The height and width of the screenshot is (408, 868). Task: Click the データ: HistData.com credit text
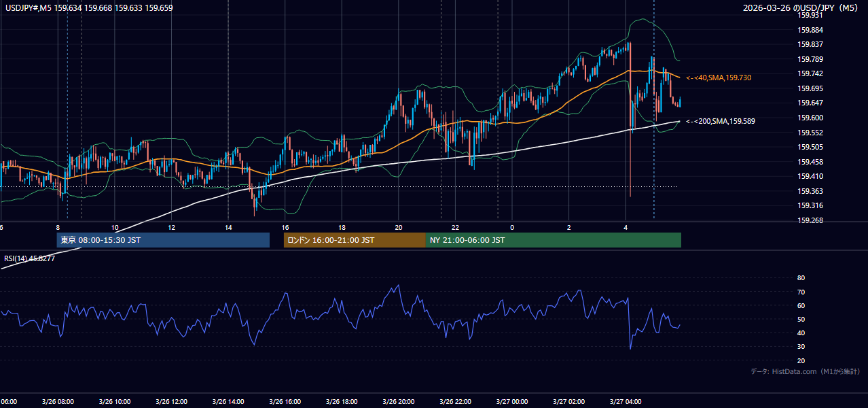coord(806,371)
